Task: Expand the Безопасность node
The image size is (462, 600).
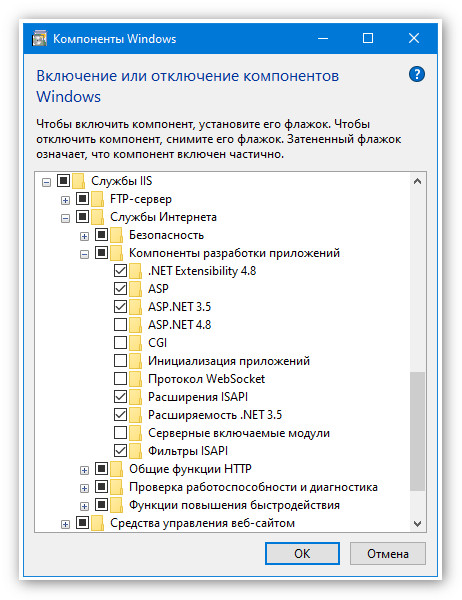Action: pos(84,236)
